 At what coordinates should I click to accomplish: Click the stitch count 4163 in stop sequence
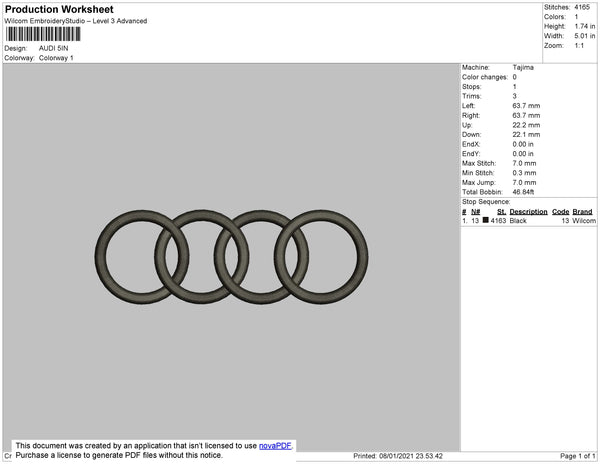pyautogui.click(x=498, y=221)
